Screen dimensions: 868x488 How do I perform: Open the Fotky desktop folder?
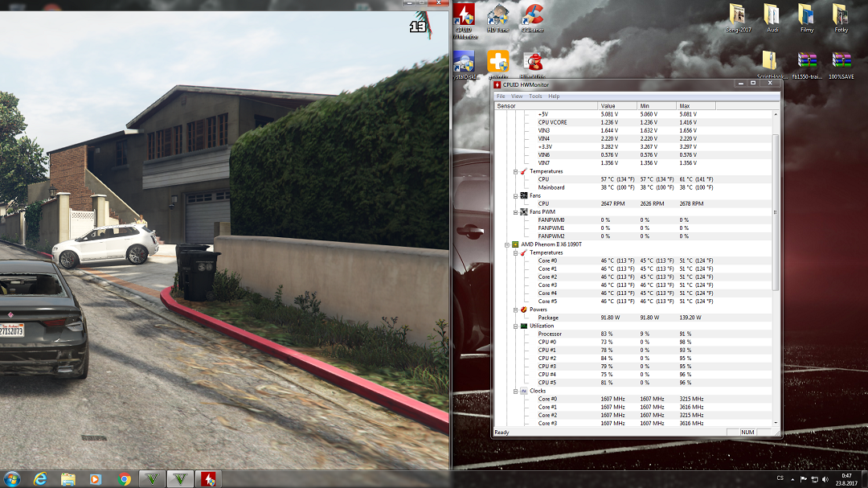click(x=841, y=18)
